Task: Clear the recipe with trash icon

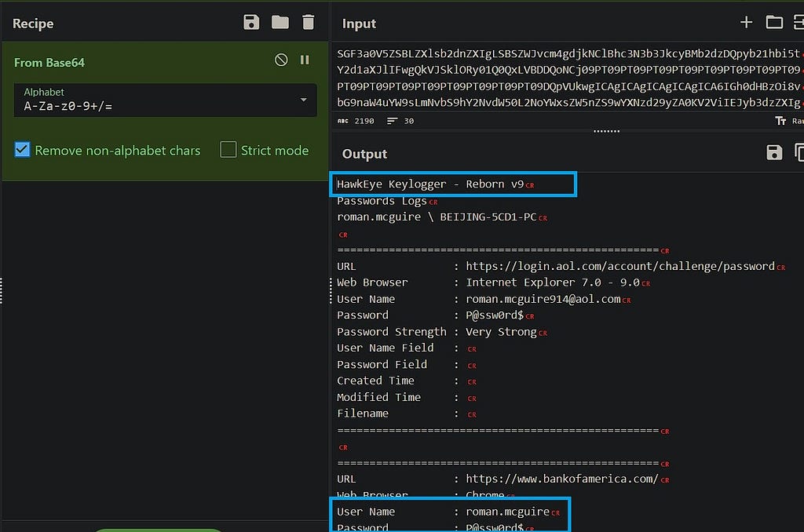Action: pyautogui.click(x=308, y=22)
